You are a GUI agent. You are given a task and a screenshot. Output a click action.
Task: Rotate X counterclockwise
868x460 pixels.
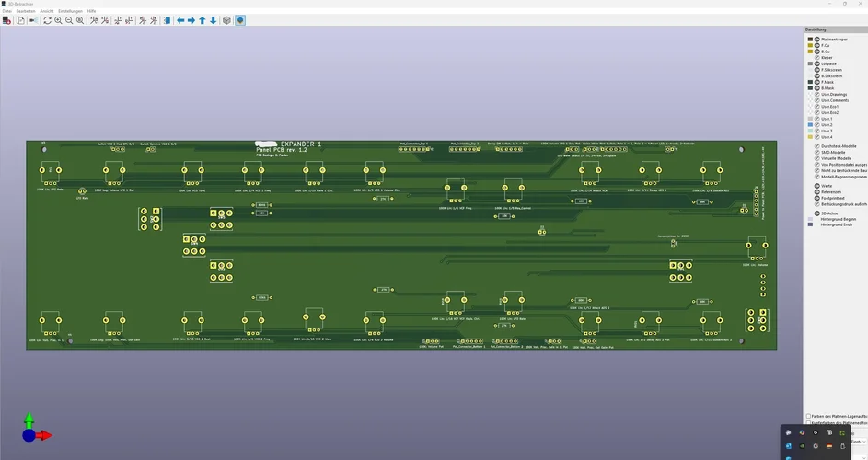pos(105,20)
